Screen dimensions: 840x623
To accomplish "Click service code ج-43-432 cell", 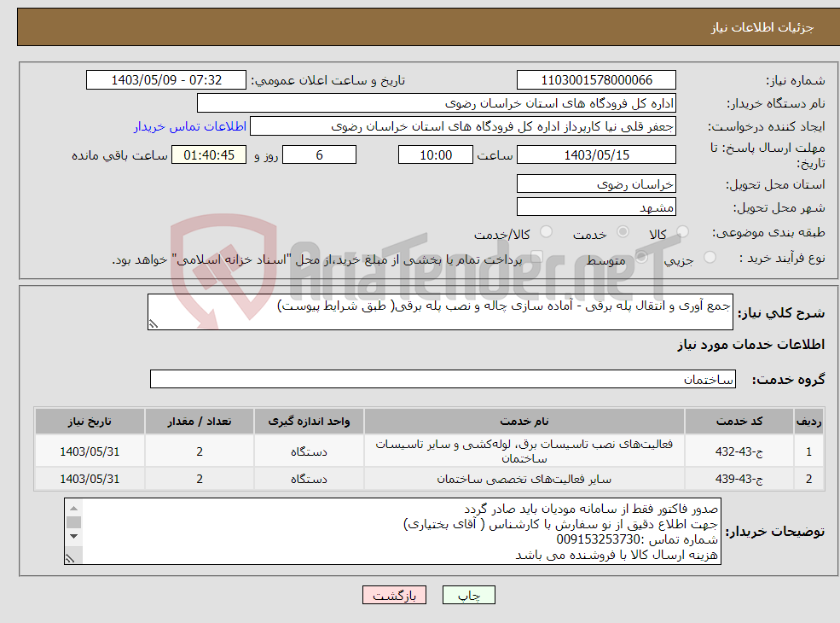I will 739,451.
